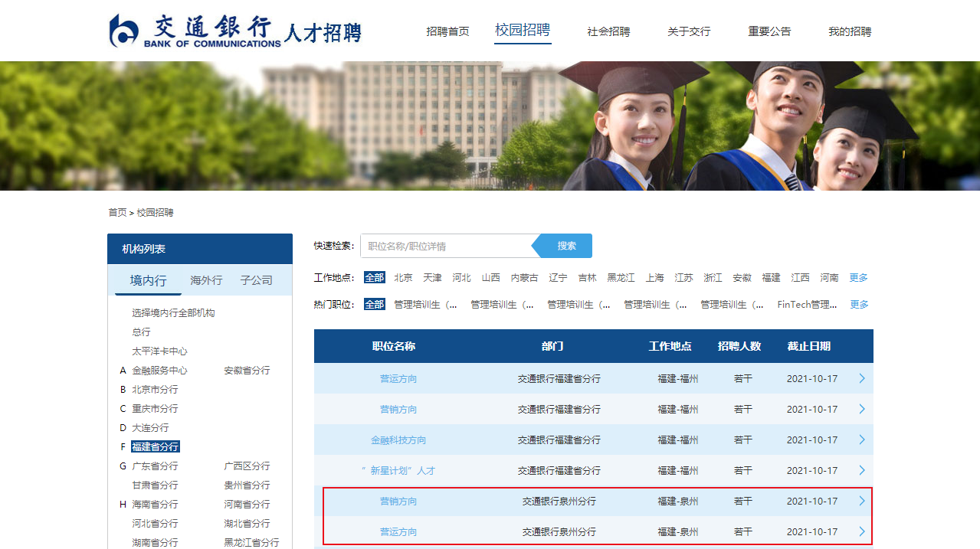Viewport: 980px width, 549px height.
Task: Select 重庆市分行 in institution list
Action: tap(155, 408)
